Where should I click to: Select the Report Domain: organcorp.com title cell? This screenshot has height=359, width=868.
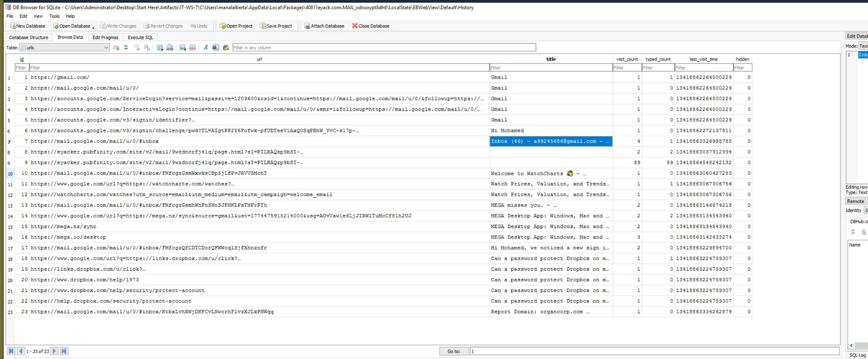[x=551, y=312]
